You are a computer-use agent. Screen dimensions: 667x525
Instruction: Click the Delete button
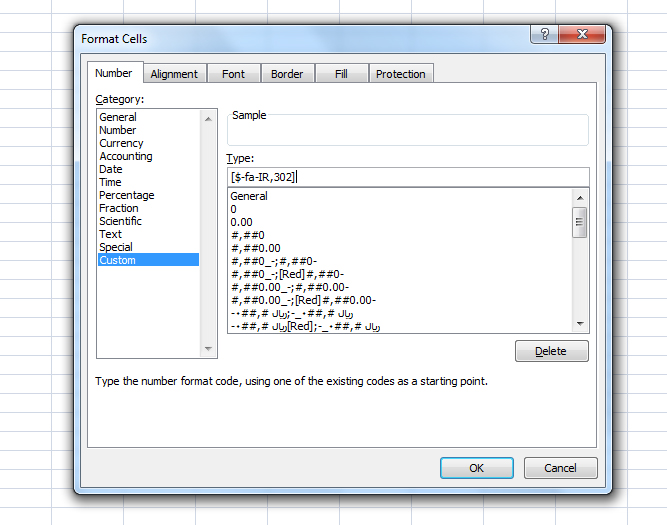coord(552,351)
